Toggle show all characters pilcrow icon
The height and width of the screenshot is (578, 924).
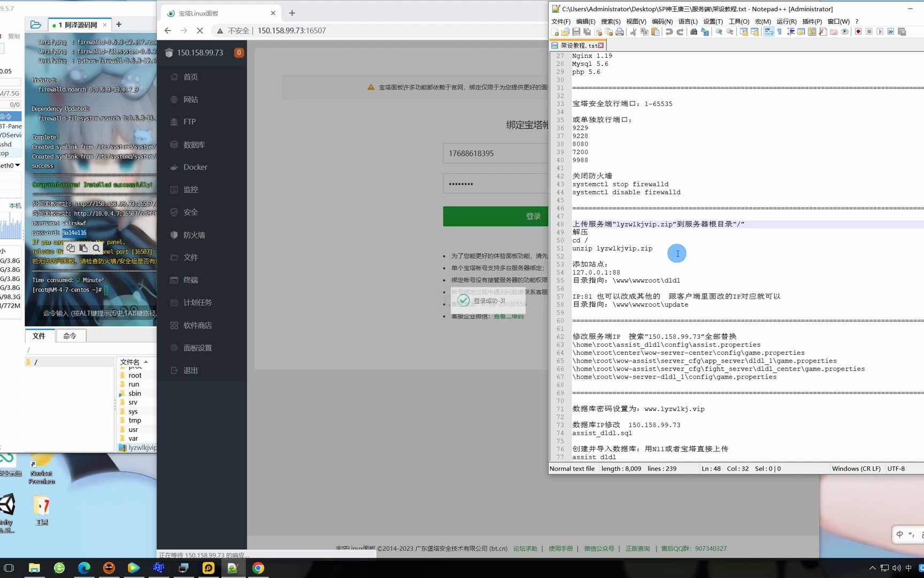click(780, 32)
